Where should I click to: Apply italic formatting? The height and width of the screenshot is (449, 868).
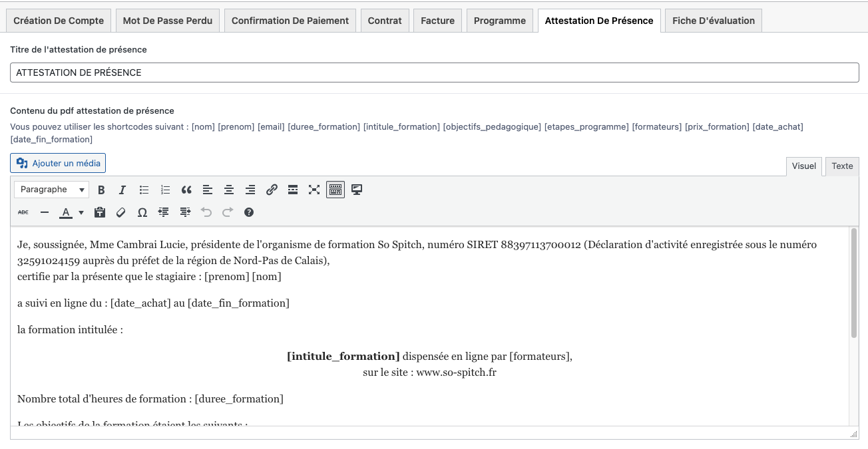[122, 190]
